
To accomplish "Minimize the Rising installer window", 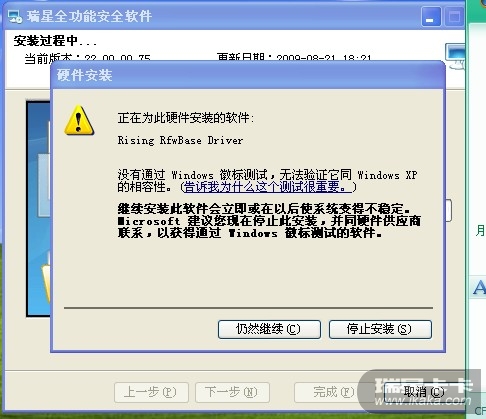I will click(x=431, y=16).
